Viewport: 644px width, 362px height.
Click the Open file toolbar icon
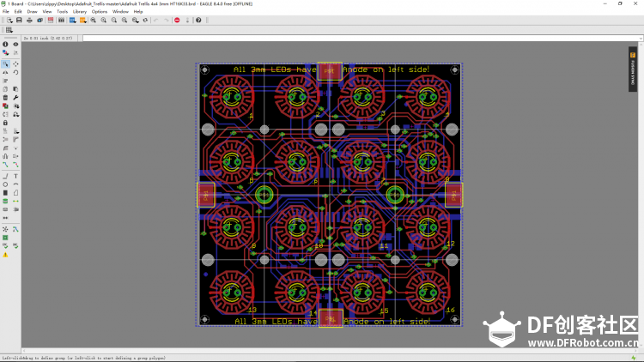(9, 20)
